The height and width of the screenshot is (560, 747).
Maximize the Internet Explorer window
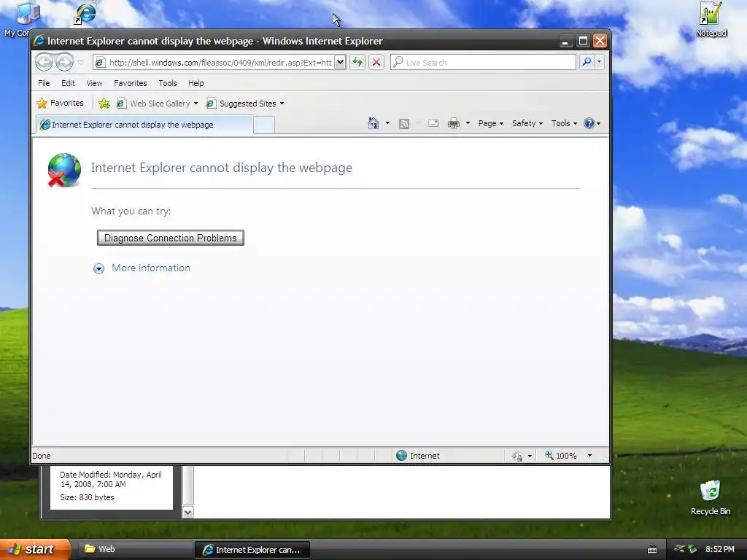(583, 41)
